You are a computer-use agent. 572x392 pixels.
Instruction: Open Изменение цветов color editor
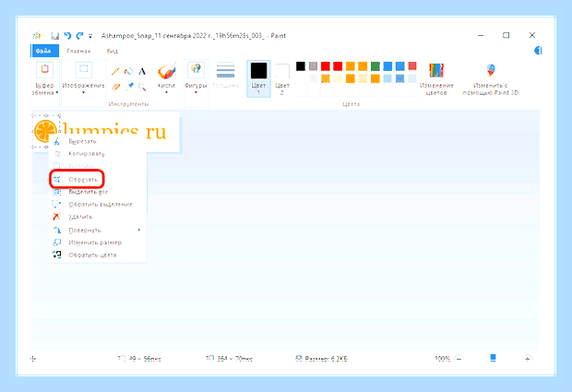[x=436, y=79]
